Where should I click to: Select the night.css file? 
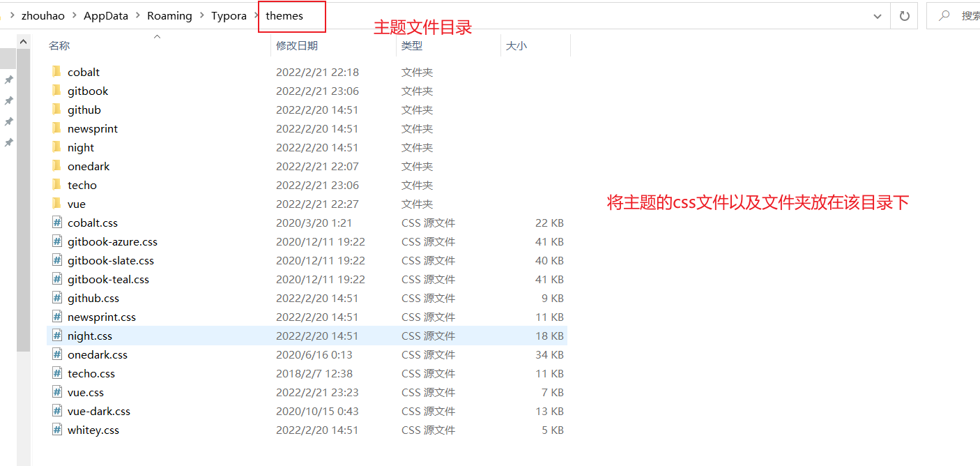click(90, 336)
